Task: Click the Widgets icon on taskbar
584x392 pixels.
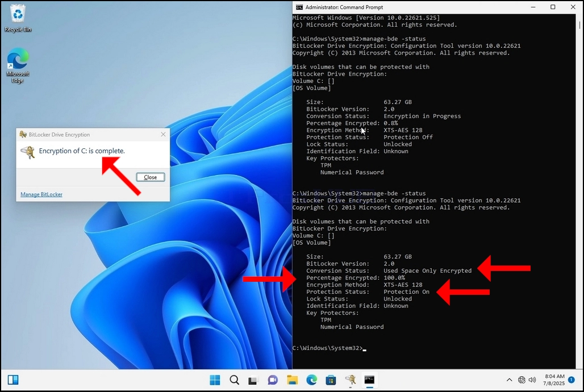Action: pyautogui.click(x=13, y=380)
